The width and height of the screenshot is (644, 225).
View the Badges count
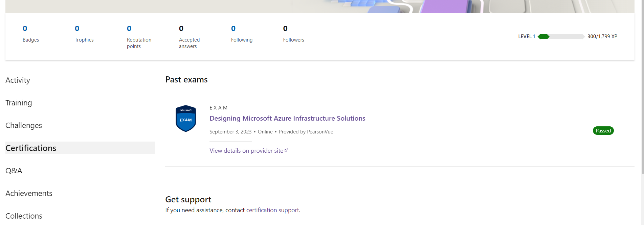[31, 33]
